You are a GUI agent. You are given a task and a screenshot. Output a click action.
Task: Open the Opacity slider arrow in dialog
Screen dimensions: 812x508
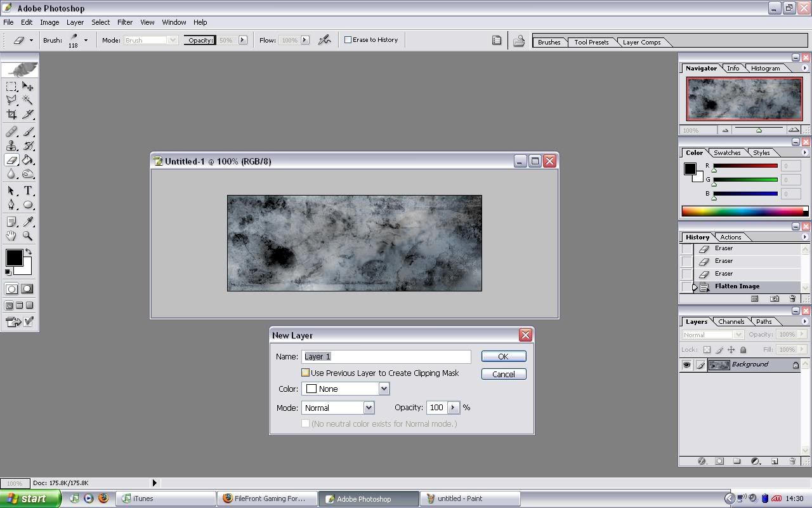pos(453,408)
